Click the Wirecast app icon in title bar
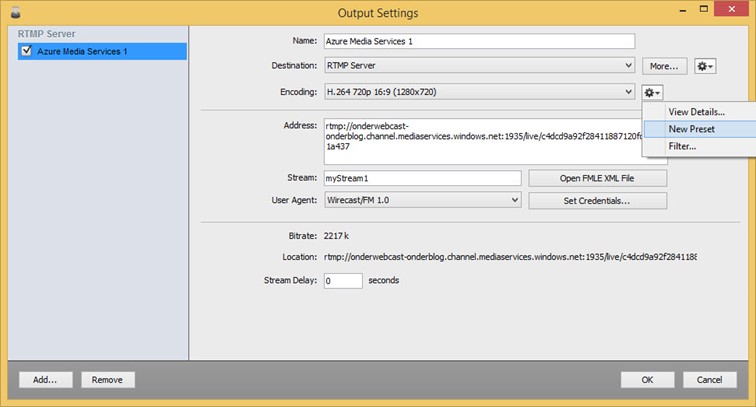756x407 pixels. point(15,13)
